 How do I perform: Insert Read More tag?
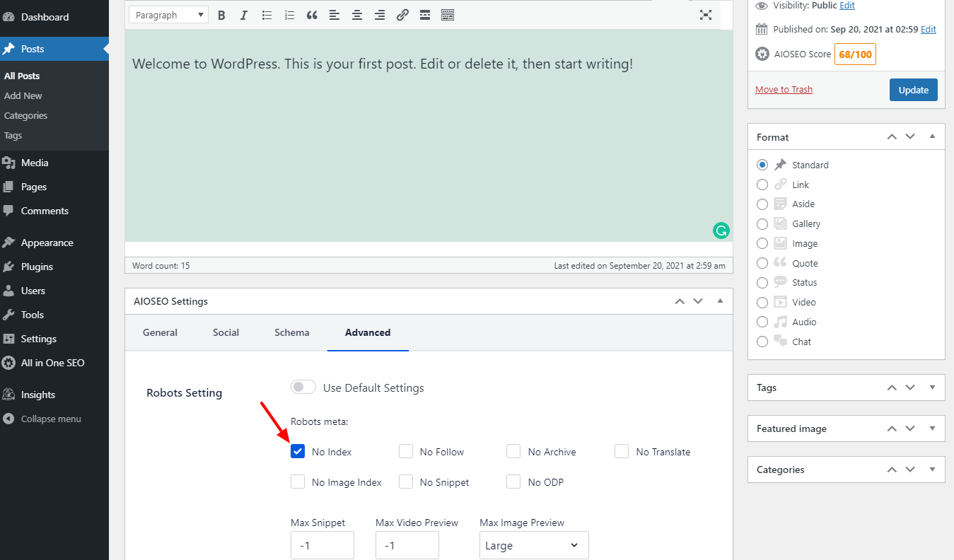(x=425, y=15)
